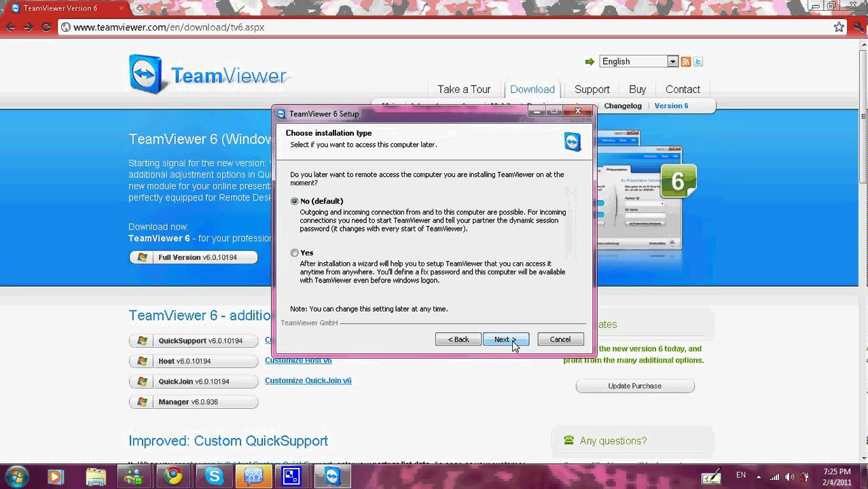Download Host v6.0.10194
Image resolution: width=868 pixels, height=489 pixels.
point(194,361)
